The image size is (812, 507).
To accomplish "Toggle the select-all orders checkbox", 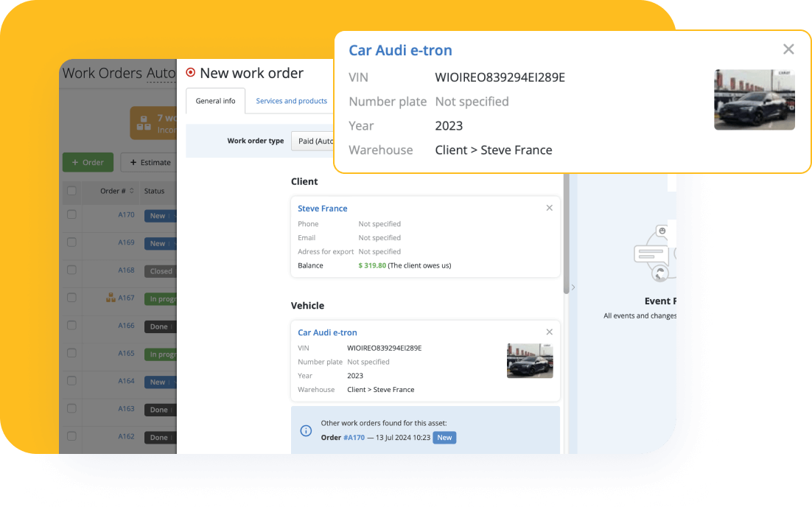I will pyautogui.click(x=71, y=191).
